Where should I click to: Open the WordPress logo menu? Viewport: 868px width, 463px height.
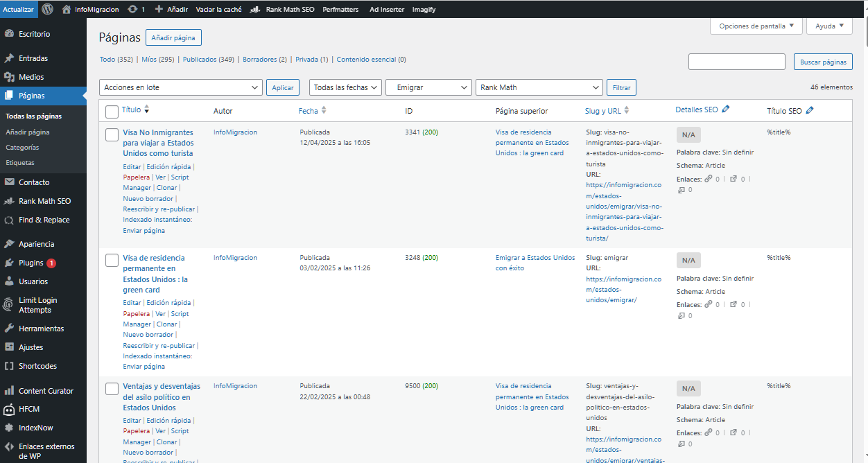pos(48,9)
